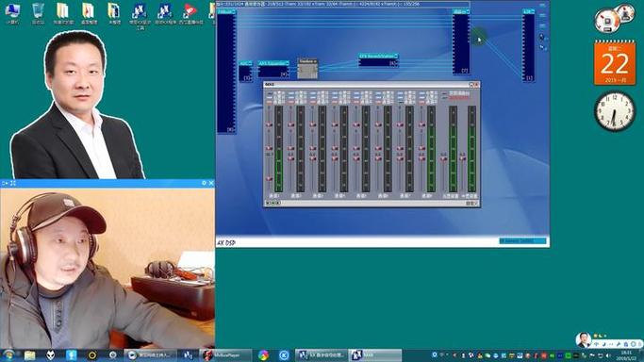Click the lowest fader knob on first mixer channel
The width and height of the screenshot is (644, 362).
coord(269,179)
